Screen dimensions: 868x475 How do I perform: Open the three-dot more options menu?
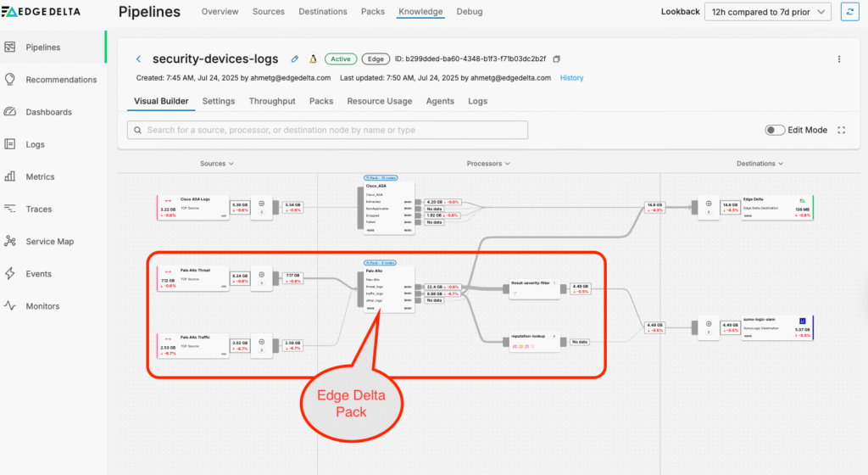(x=839, y=59)
